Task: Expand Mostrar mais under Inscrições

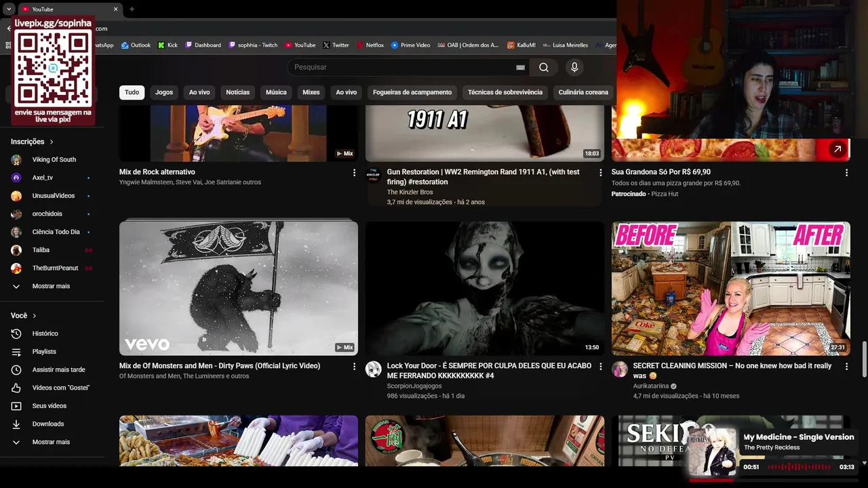Action: (x=52, y=286)
